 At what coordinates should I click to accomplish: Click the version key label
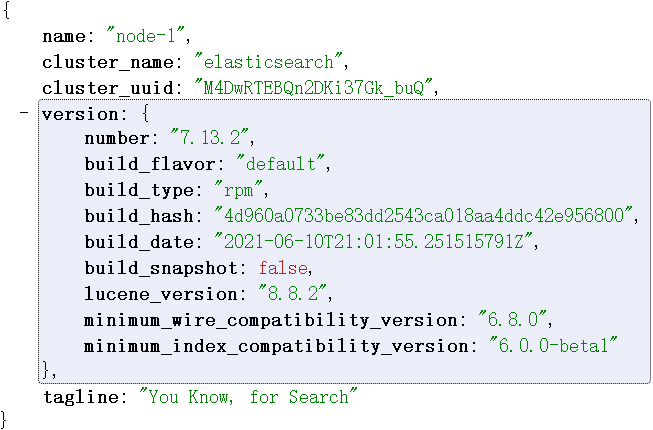point(80,114)
